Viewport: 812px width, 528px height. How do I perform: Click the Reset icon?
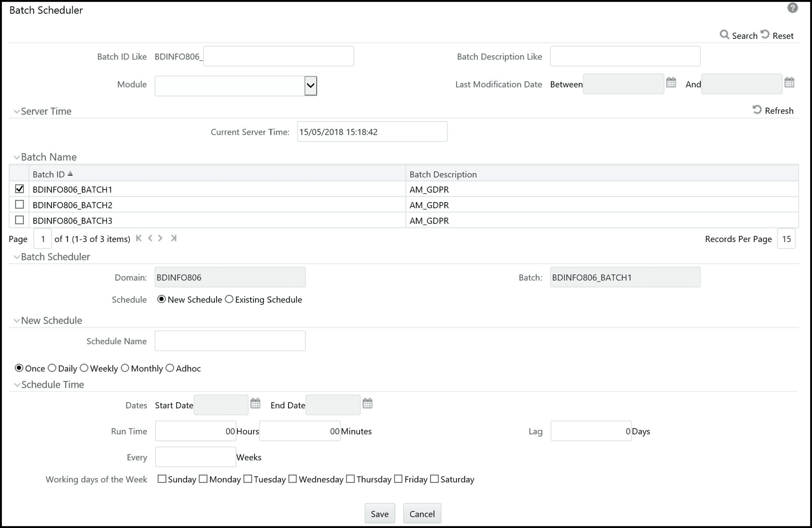tap(766, 35)
